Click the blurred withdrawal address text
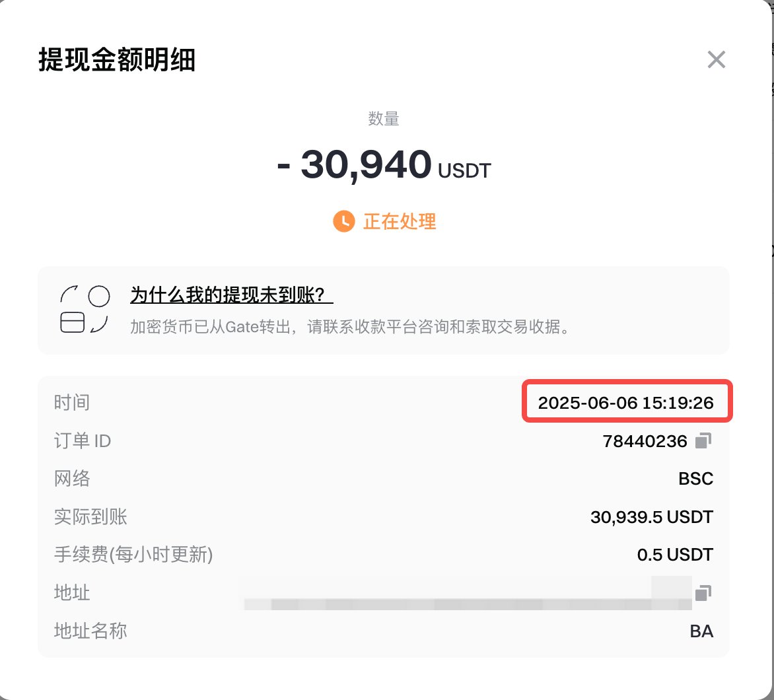774x700 pixels. (x=462, y=602)
